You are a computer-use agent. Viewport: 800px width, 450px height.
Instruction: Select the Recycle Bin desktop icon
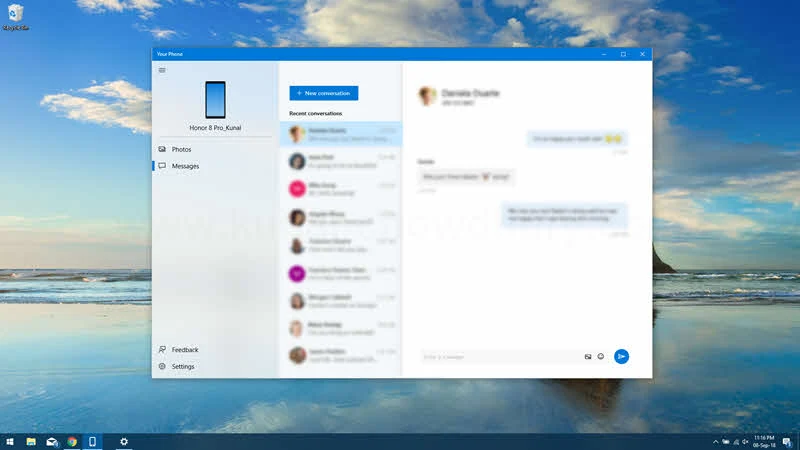[x=15, y=17]
